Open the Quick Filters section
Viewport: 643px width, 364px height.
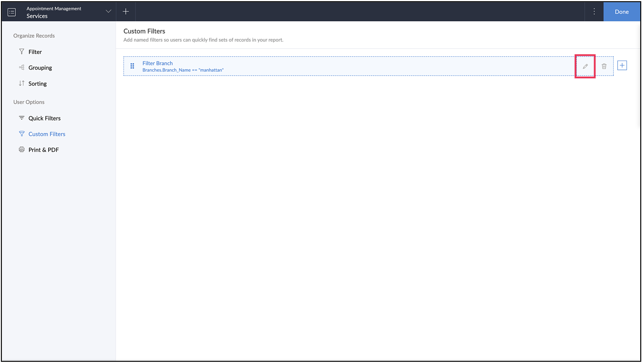pyautogui.click(x=44, y=118)
